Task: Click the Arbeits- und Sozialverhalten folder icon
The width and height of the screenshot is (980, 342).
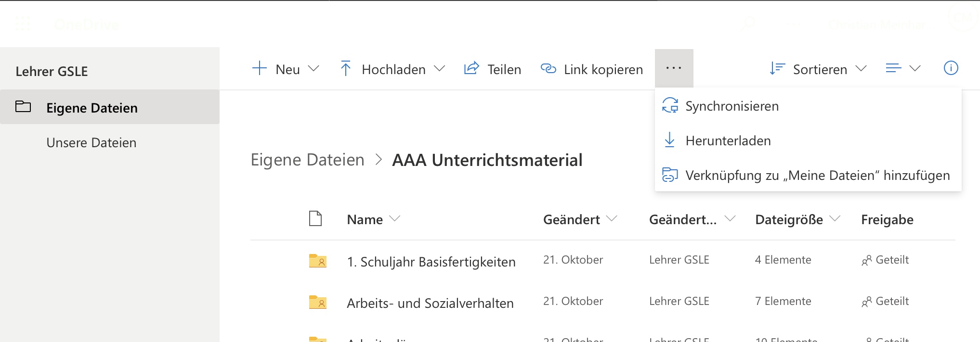Action: pyautogui.click(x=317, y=302)
